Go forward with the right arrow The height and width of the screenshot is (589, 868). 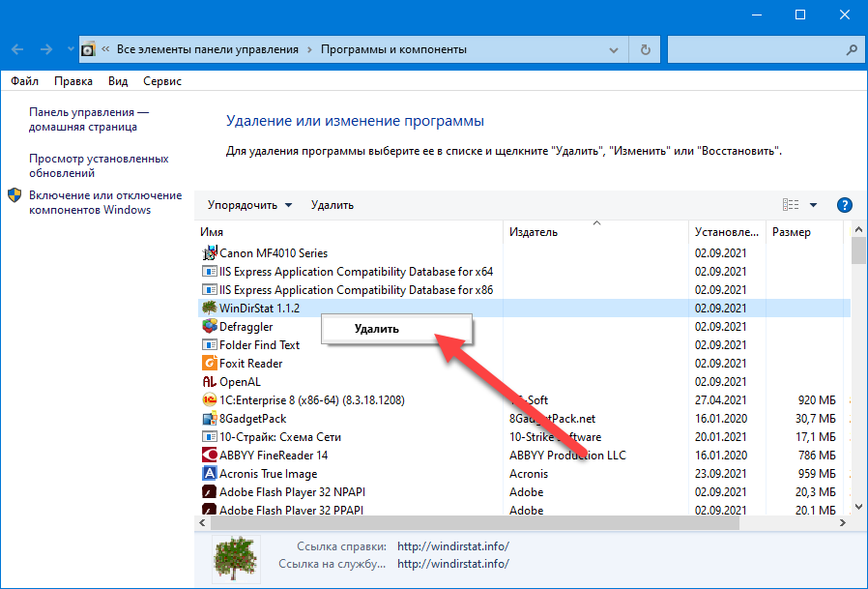[x=46, y=49]
